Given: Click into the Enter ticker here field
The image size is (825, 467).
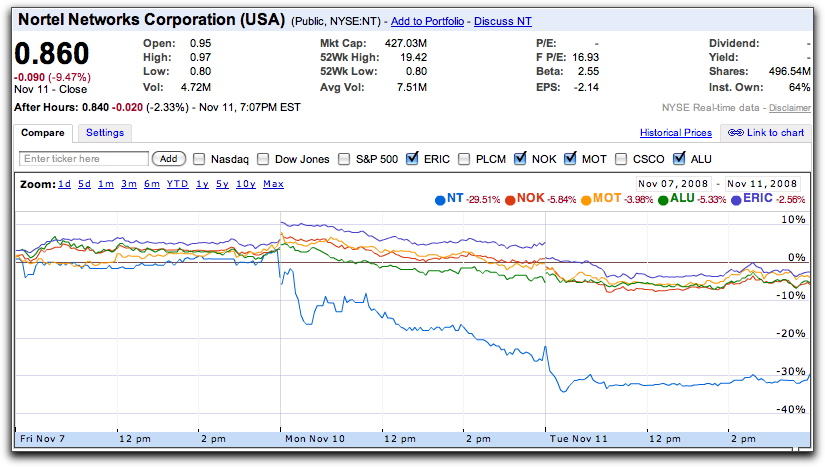Looking at the screenshot, I should (84, 158).
